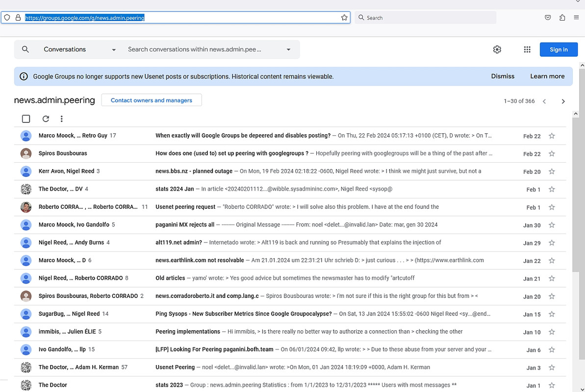
Task: Click the 1–30 of 366 page count
Action: pyautogui.click(x=519, y=101)
